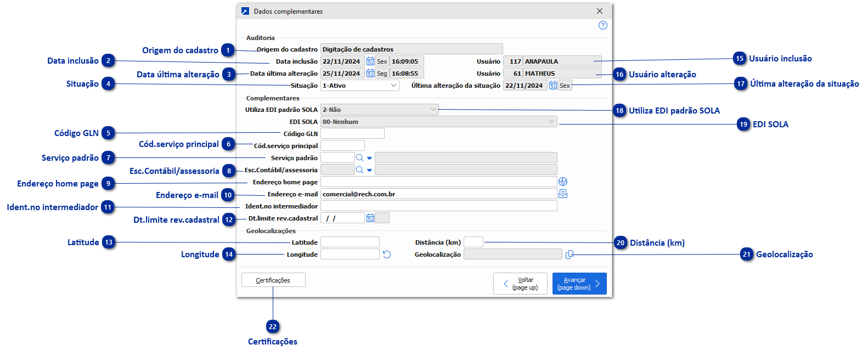Click the calendar icon beside Data inclusão
The width and height of the screenshot is (868, 356).
(x=370, y=61)
